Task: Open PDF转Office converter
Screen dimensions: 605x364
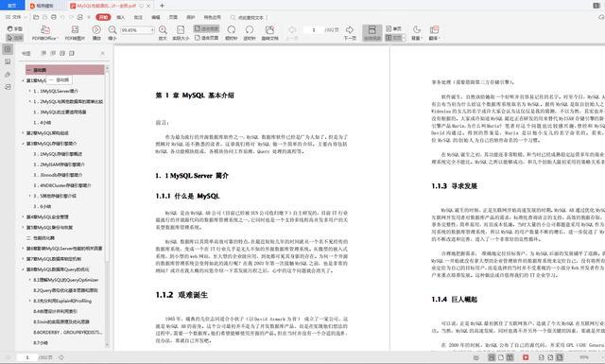Action: [x=45, y=33]
